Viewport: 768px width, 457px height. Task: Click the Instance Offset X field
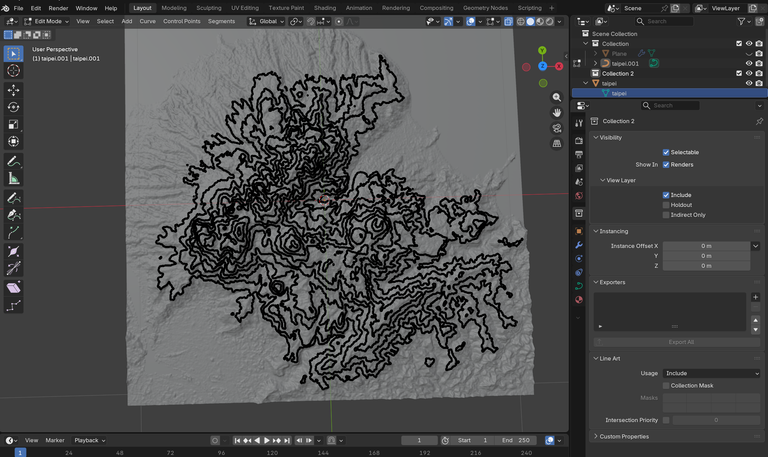pos(706,246)
